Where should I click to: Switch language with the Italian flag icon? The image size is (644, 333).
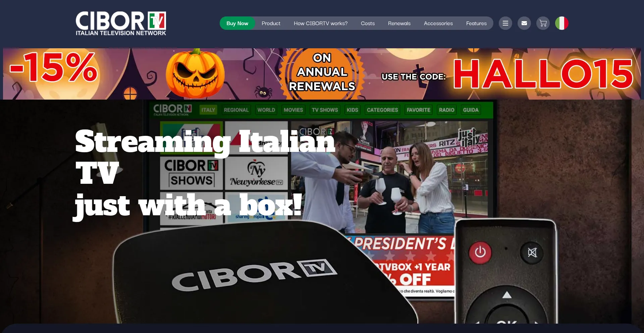tap(562, 23)
